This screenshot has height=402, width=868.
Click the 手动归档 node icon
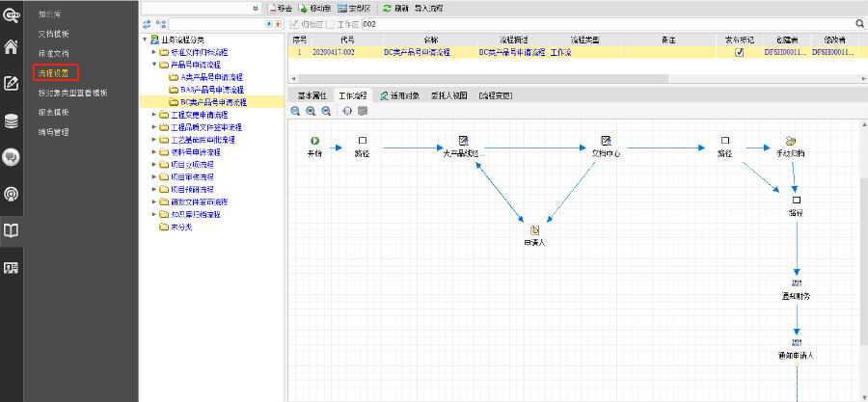tap(791, 141)
